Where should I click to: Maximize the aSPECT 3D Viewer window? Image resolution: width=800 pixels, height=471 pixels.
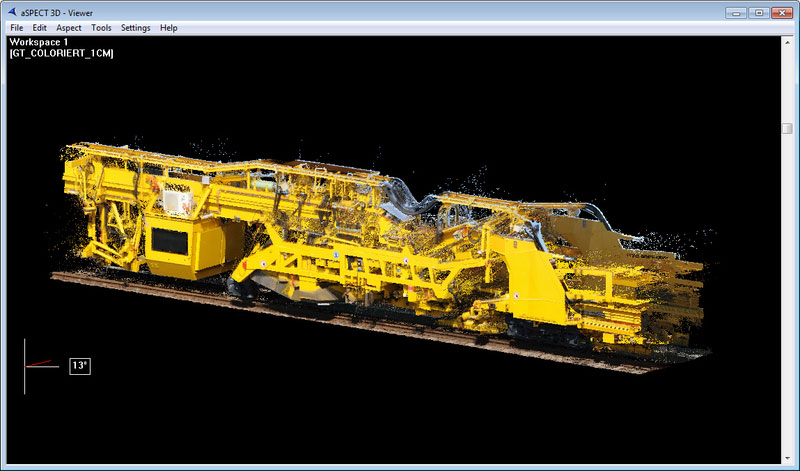pyautogui.click(x=759, y=12)
